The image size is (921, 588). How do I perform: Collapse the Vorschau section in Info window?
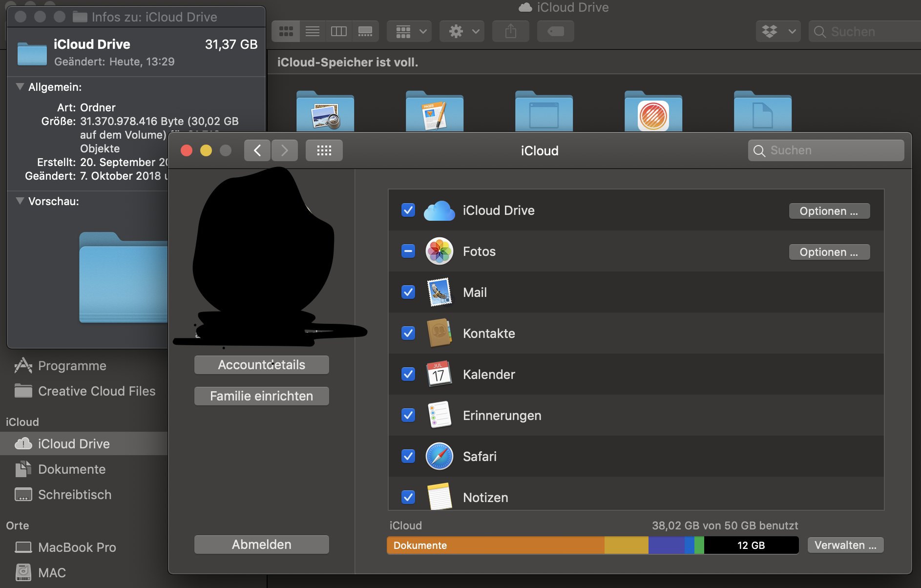click(20, 201)
